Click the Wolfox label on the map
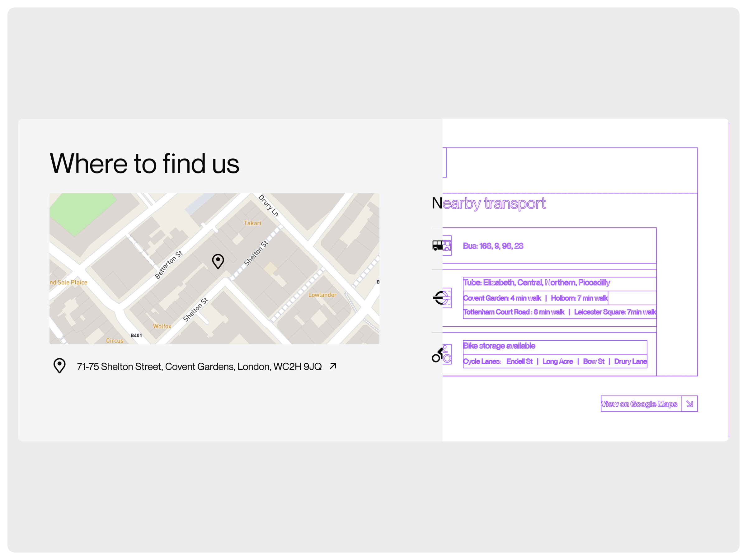The image size is (747, 560). 162,326
